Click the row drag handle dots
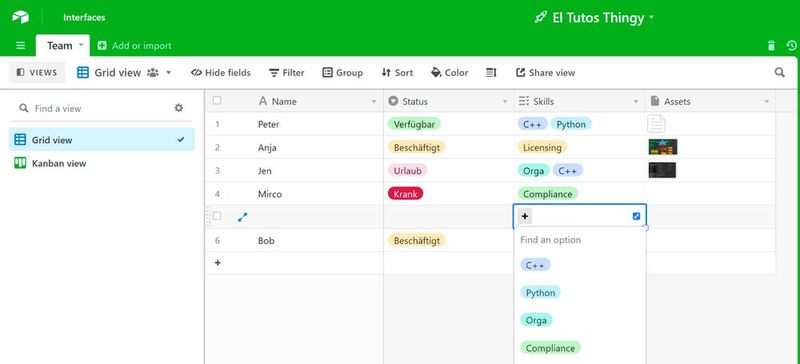The width and height of the screenshot is (800, 364). pyautogui.click(x=208, y=216)
